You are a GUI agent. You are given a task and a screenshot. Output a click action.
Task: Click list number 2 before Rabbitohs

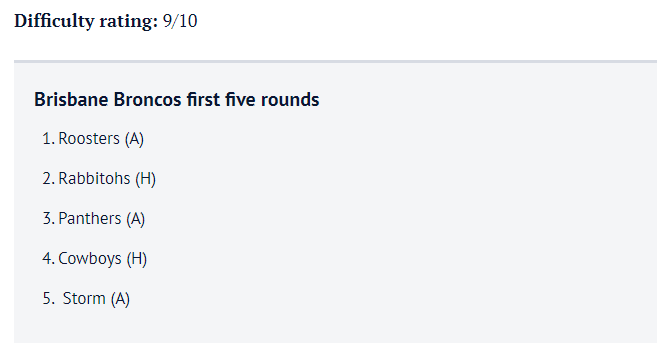(49, 178)
